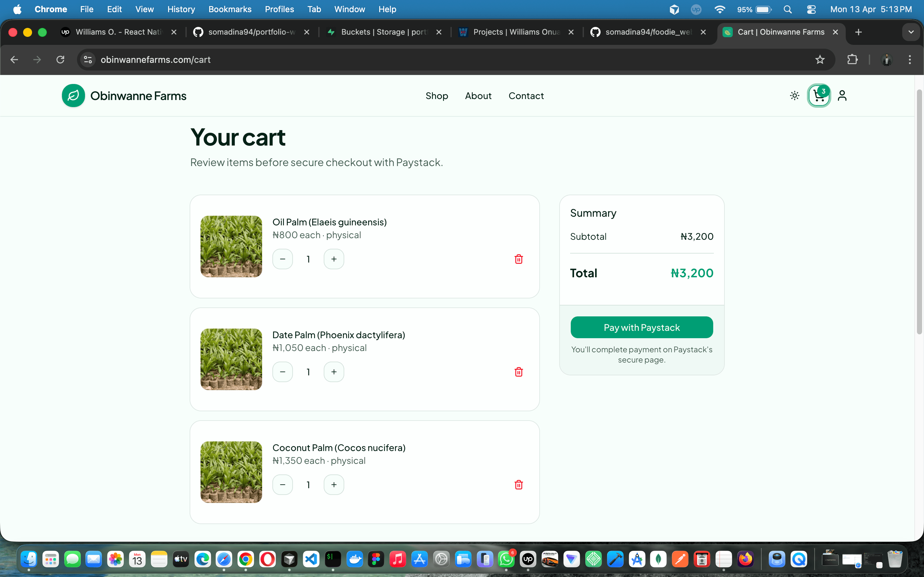Viewport: 924px width, 577px height.
Task: Open the tab search chevron
Action: 911,32
